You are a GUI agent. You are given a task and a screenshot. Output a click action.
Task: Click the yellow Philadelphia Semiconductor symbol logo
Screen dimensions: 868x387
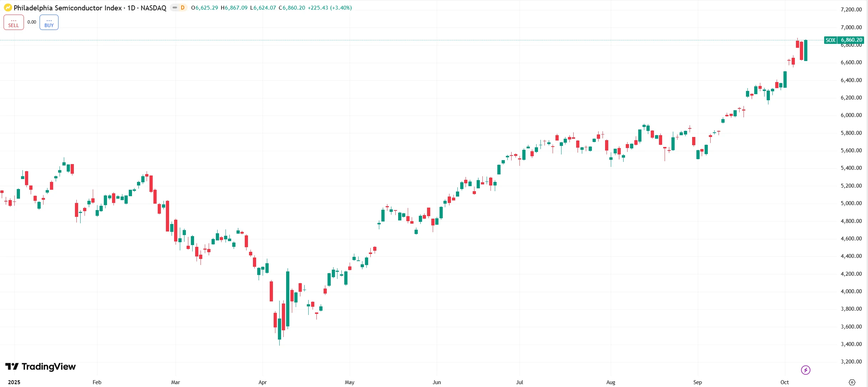(x=8, y=8)
